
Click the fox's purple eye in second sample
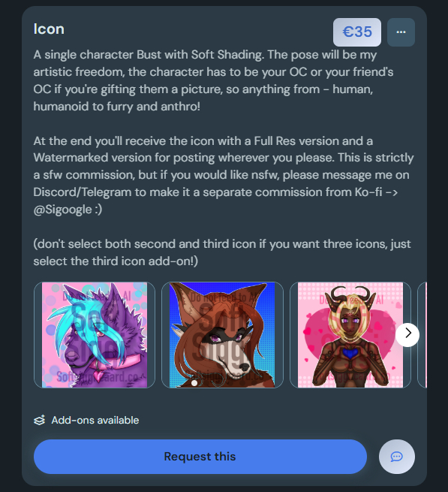point(215,338)
